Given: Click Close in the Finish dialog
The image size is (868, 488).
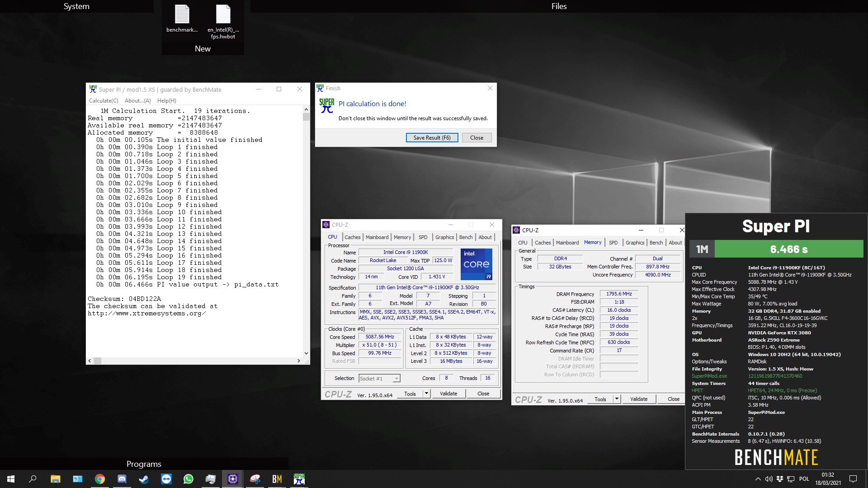Looking at the screenshot, I should pyautogui.click(x=476, y=138).
